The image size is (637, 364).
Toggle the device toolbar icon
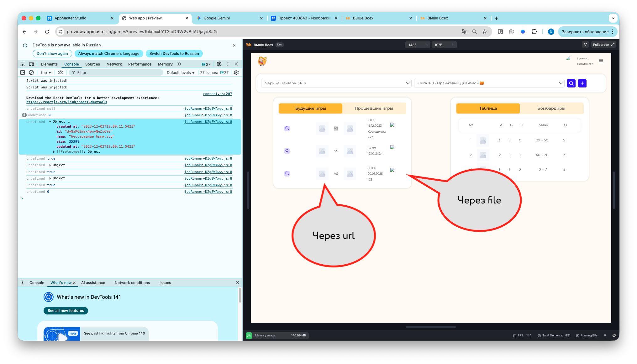coord(31,64)
